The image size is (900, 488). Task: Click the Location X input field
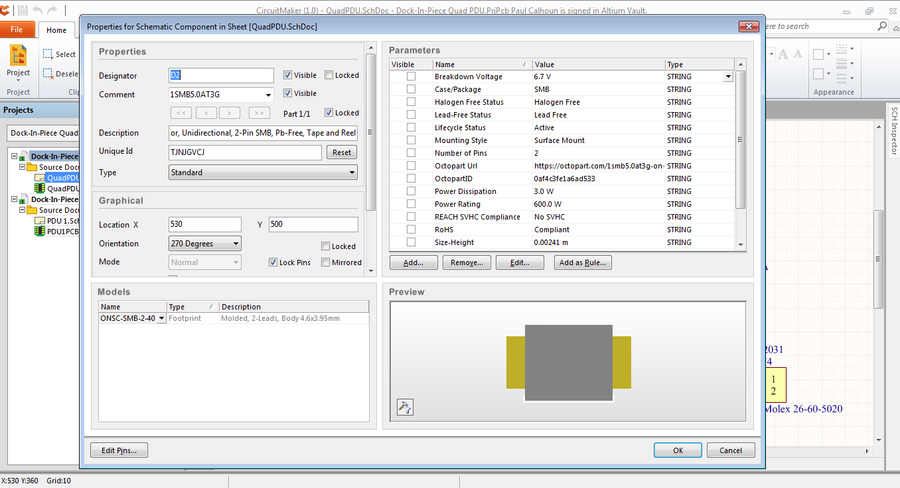point(205,224)
